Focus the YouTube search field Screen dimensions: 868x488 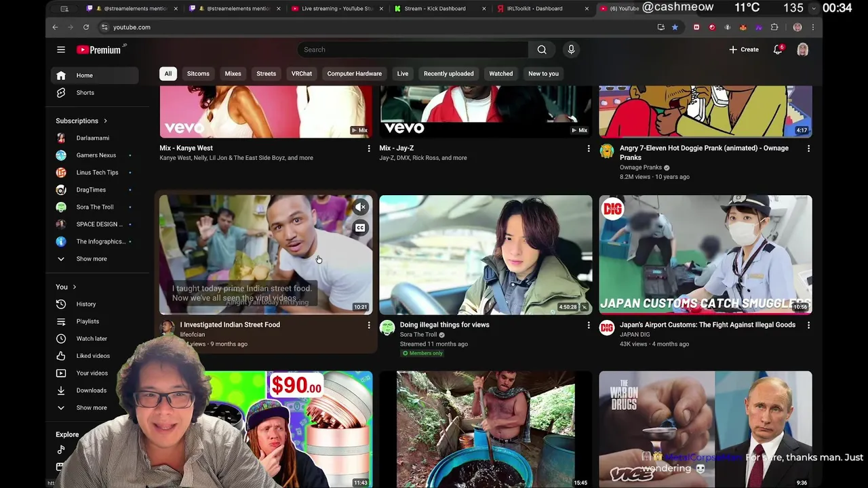pyautogui.click(x=412, y=49)
